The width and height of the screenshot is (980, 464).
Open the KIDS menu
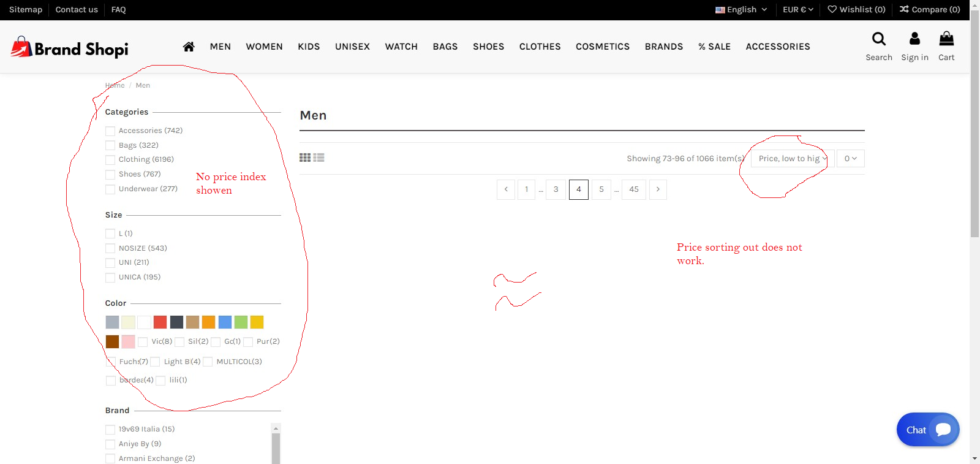309,47
